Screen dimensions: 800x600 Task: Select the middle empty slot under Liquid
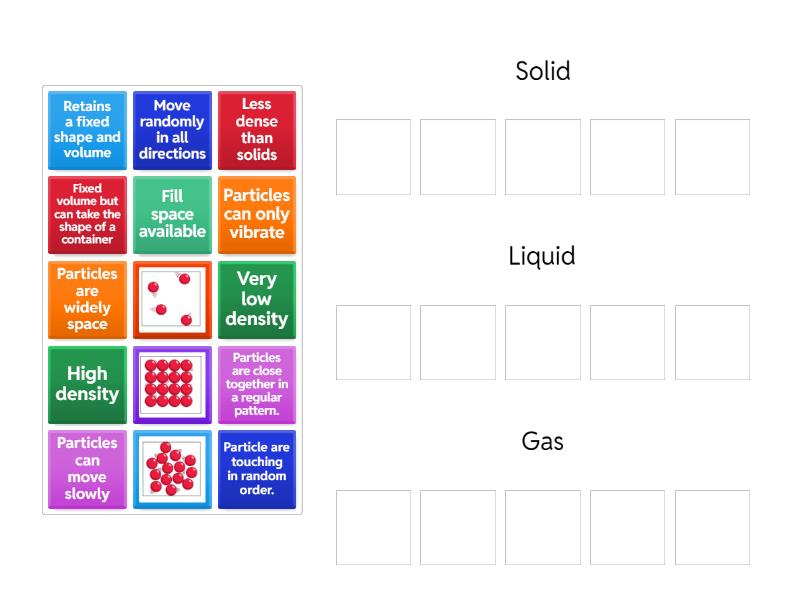543,342
